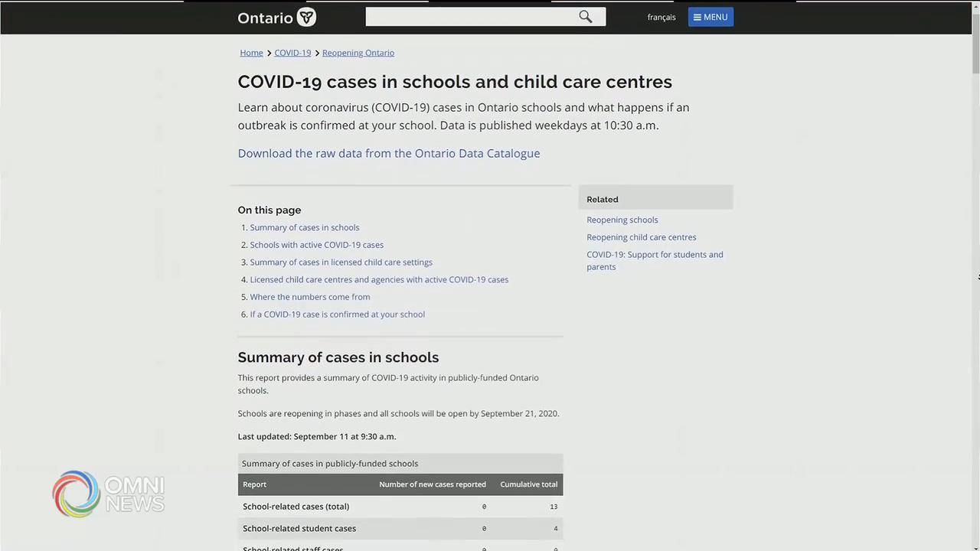
Task: Download raw data from Ontario Data Catalogue
Action: [x=388, y=153]
